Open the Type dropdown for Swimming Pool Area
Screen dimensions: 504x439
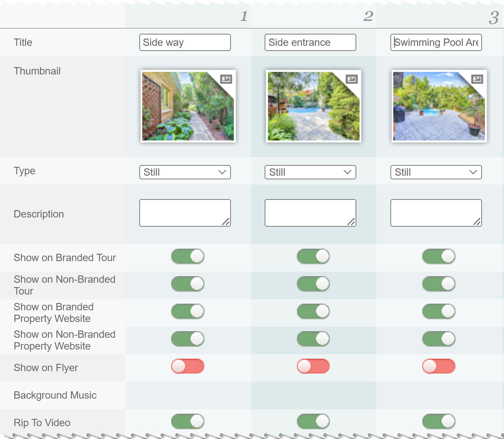(x=436, y=172)
